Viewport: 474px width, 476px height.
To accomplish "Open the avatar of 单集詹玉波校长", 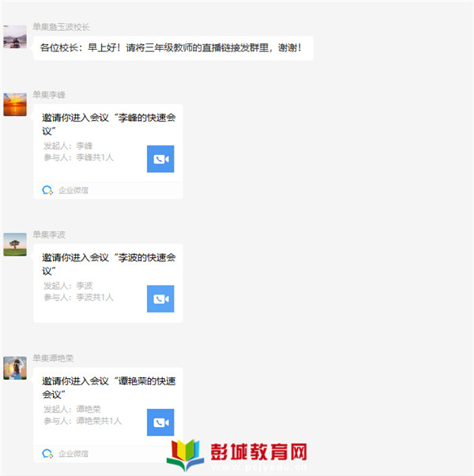I will click(15, 37).
